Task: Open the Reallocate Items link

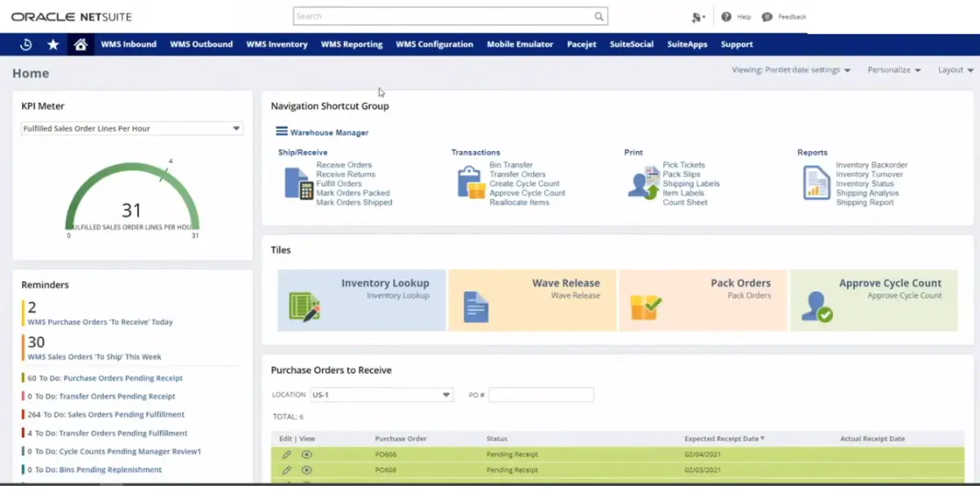Action: click(x=519, y=203)
